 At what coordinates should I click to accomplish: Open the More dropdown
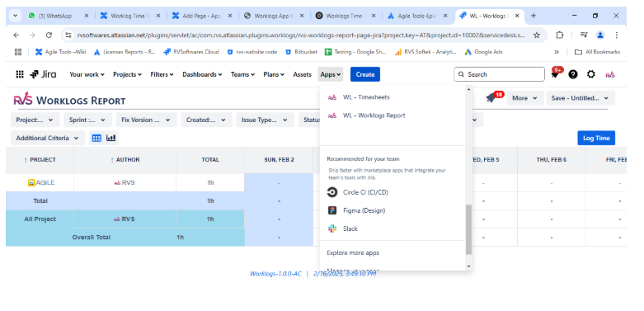[x=525, y=98]
